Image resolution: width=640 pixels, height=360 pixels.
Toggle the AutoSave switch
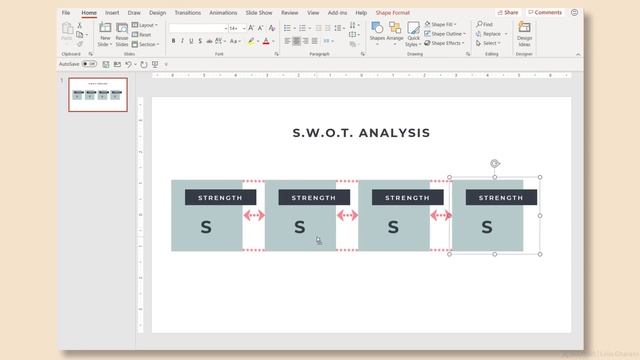click(89, 64)
